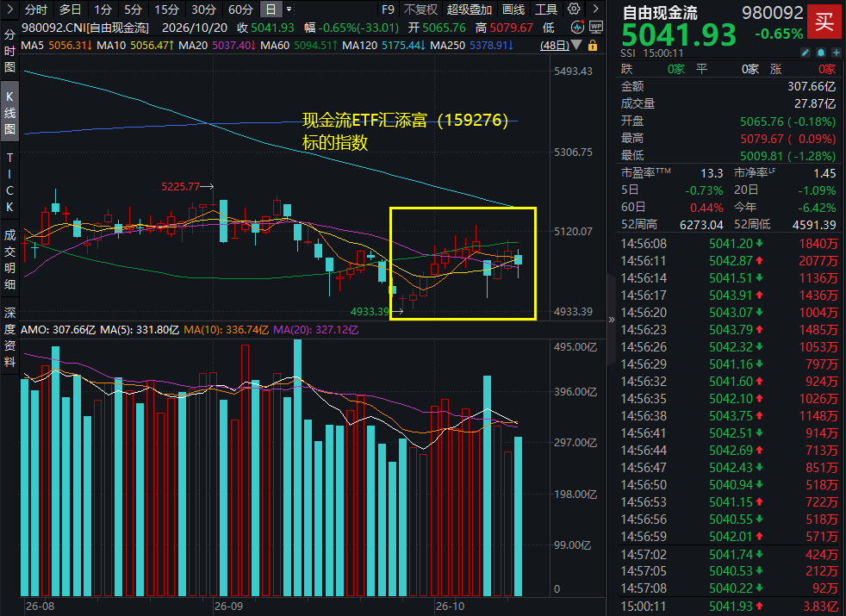Add to watchlist with the plus icon
Screen dimensions: 846x616
tap(836, 53)
